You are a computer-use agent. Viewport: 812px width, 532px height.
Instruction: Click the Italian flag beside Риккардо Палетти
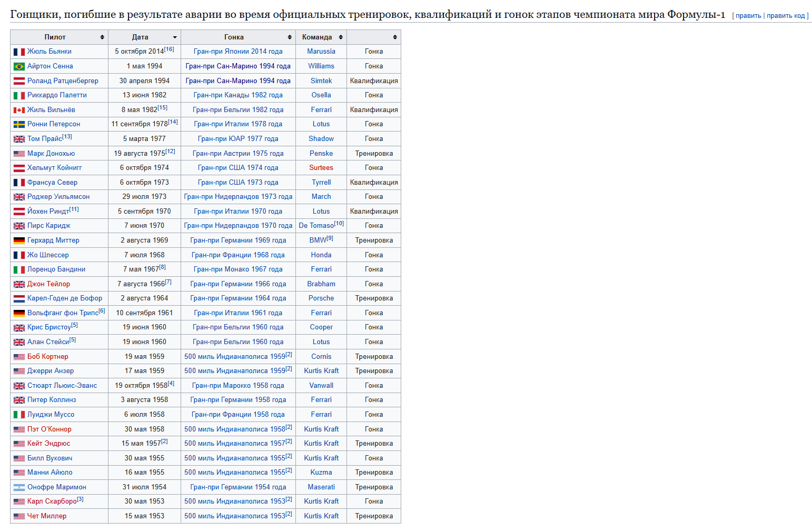(19, 95)
